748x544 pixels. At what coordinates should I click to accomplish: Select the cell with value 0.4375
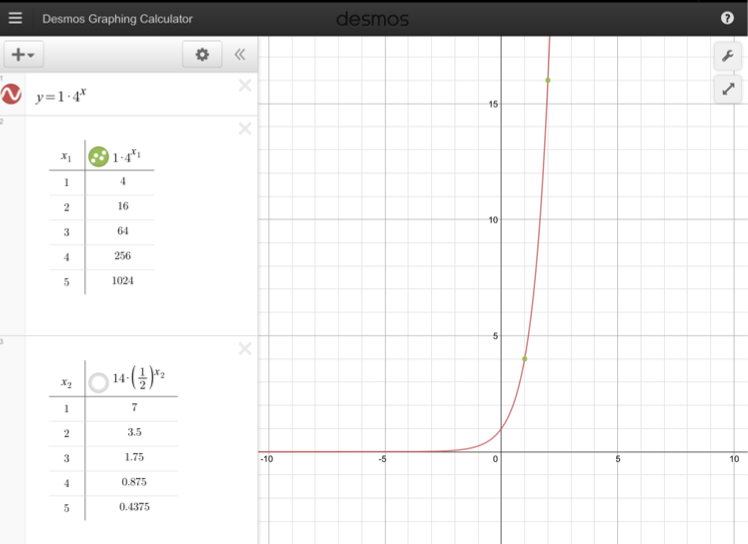pos(134,507)
